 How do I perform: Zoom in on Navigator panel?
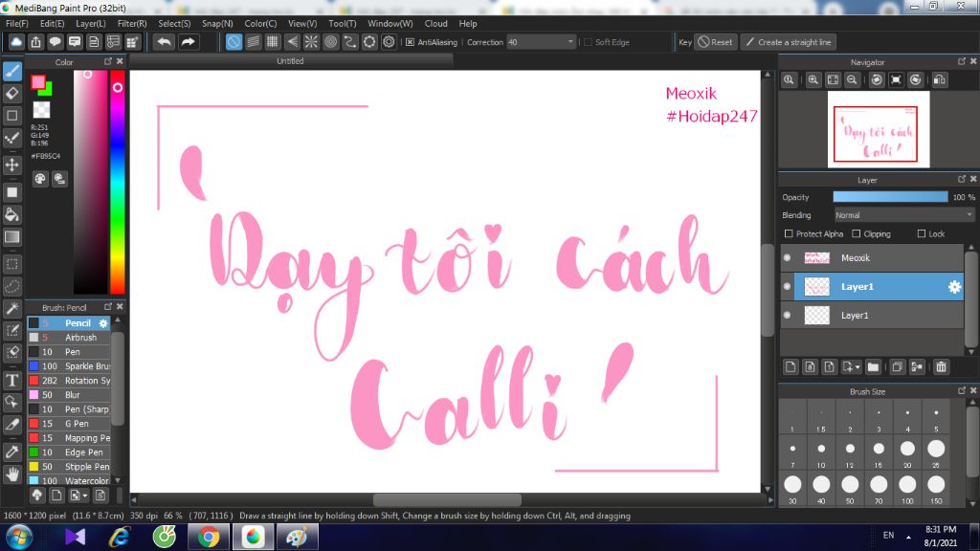click(813, 80)
